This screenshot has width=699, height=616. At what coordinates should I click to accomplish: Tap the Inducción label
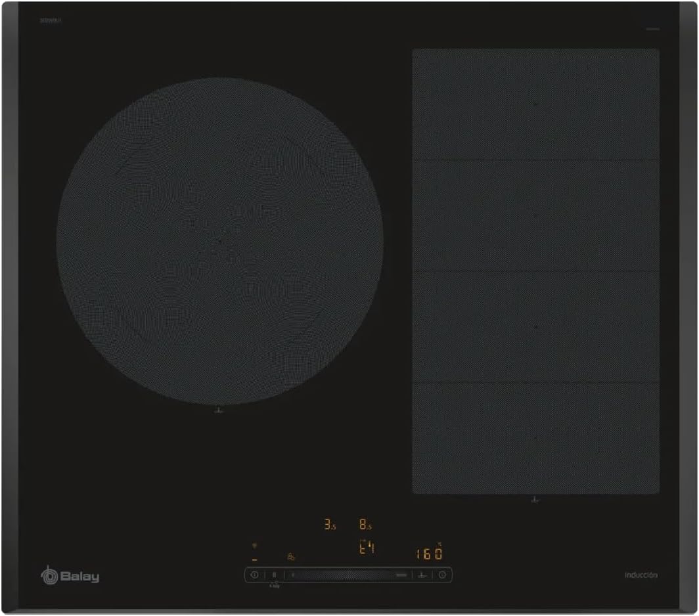641,575
